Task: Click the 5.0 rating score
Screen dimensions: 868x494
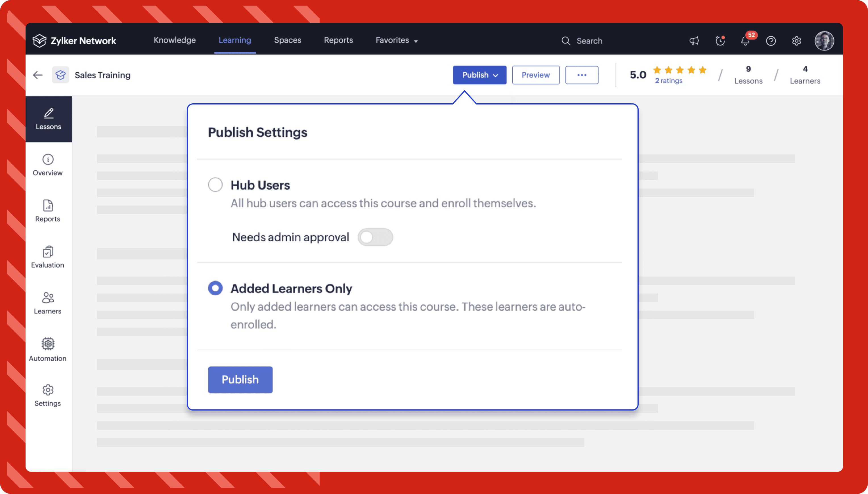Action: pos(638,75)
